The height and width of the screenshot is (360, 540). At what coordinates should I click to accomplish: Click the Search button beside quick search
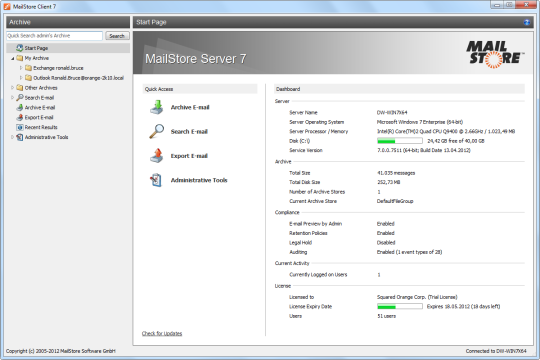[x=117, y=36]
